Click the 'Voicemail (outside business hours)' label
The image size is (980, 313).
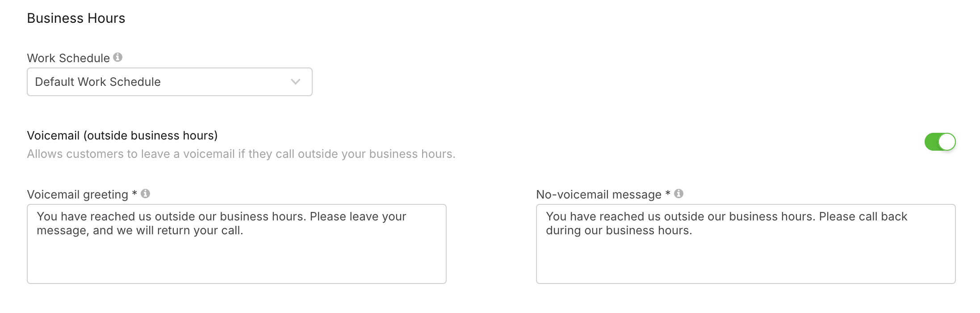[x=122, y=135]
